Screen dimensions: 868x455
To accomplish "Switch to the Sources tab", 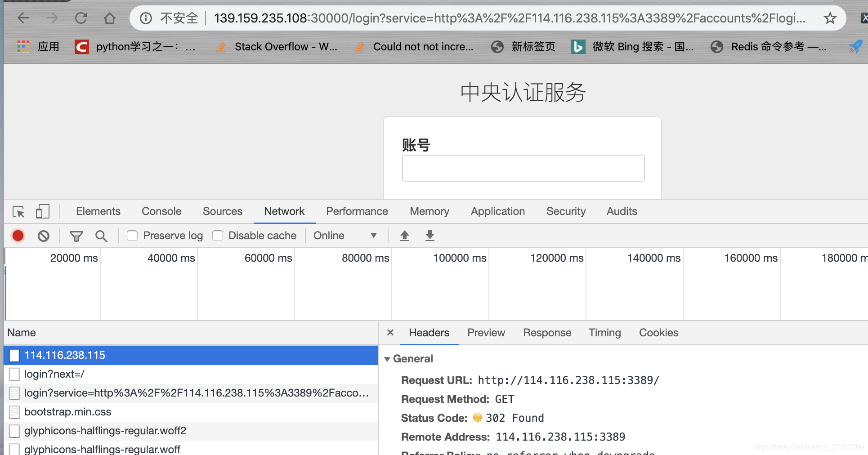I will pyautogui.click(x=222, y=211).
